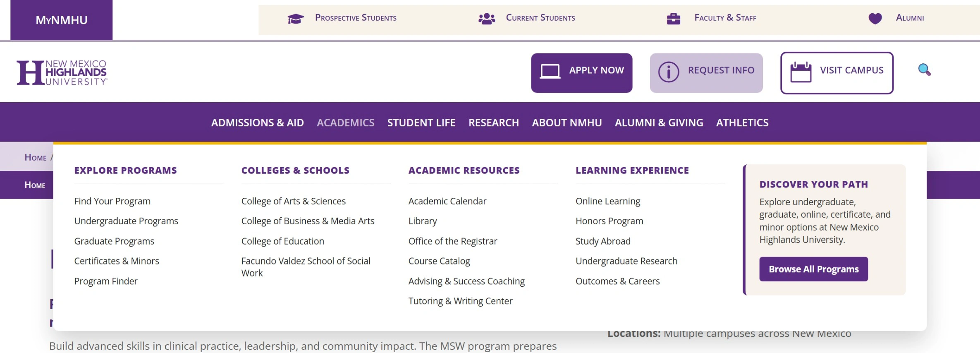Open Honors Program link
980x353 pixels.
(610, 221)
